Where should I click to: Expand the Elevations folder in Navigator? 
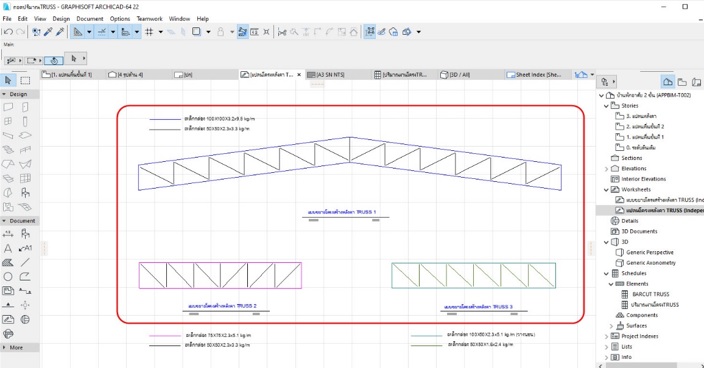point(606,169)
